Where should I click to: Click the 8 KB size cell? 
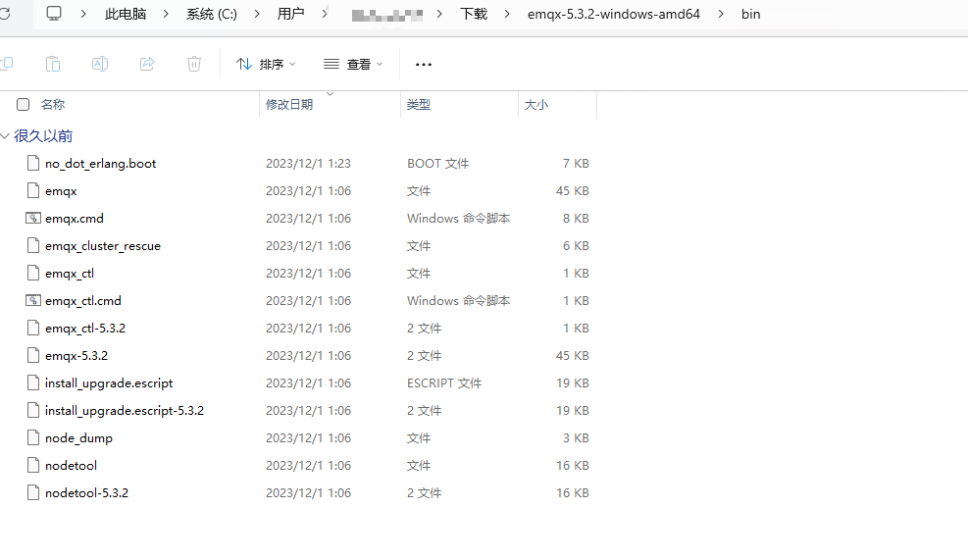[576, 219]
